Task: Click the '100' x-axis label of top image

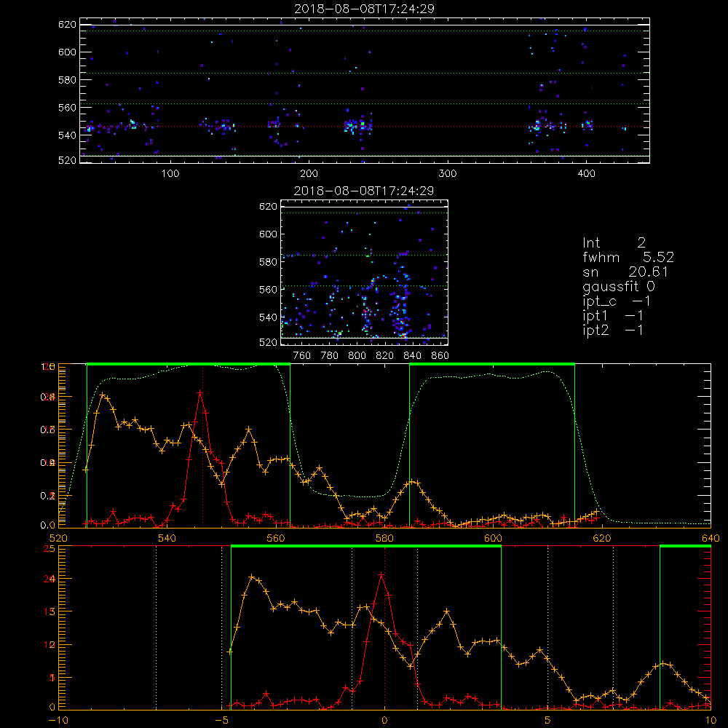Action: tap(170, 174)
